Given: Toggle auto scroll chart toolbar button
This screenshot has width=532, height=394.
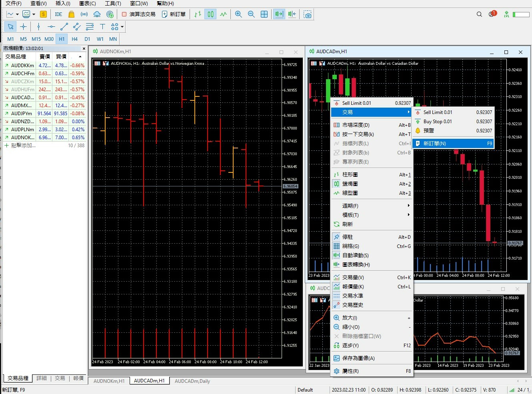Looking at the screenshot, I should (279, 14).
